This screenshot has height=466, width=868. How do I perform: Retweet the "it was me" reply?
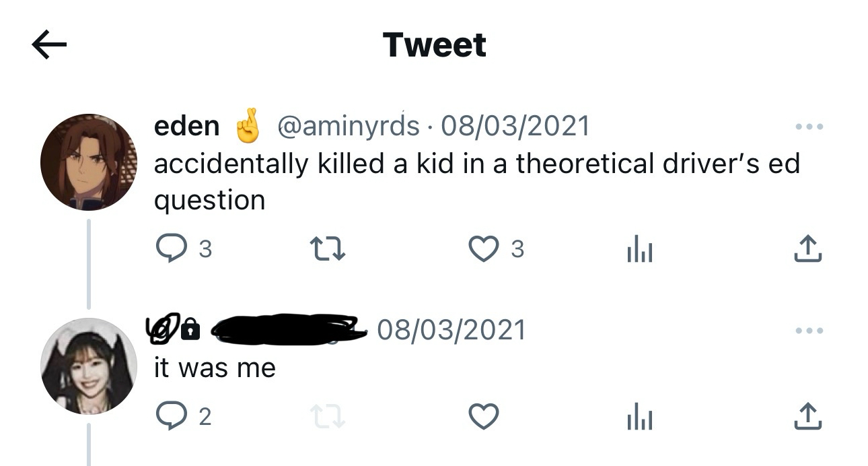[x=328, y=418]
